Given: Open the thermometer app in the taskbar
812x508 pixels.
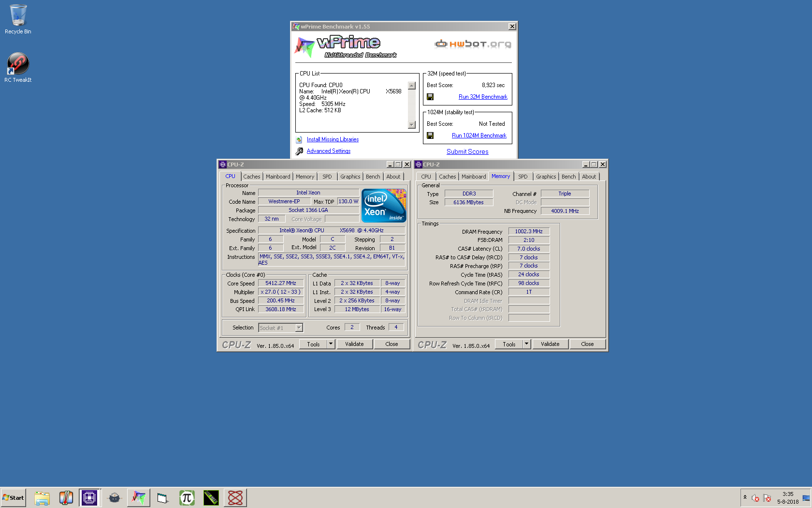Looking at the screenshot, I should 66,497.
